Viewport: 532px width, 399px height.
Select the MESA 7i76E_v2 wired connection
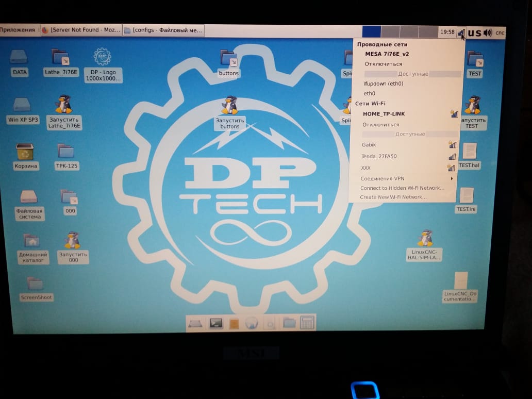click(x=407, y=54)
